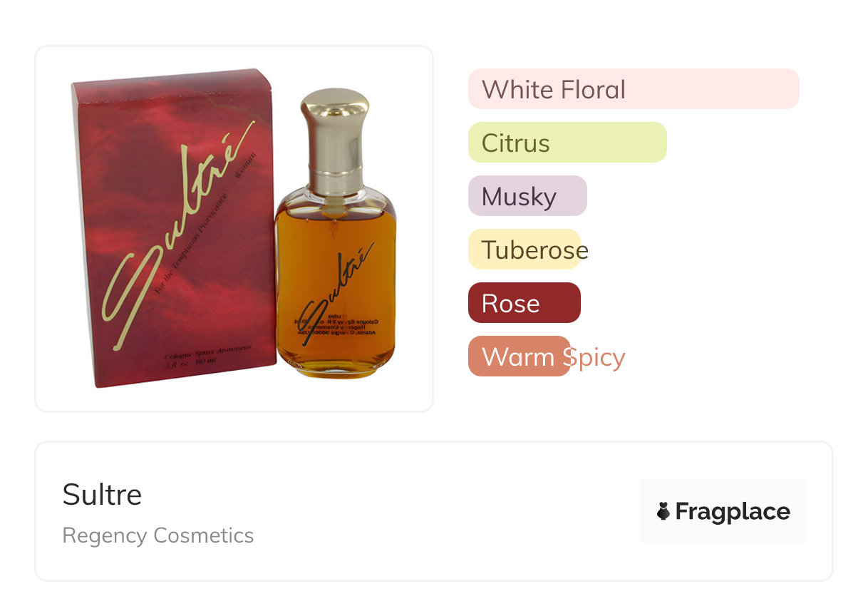Screen dimensions: 868x616
Task: Open the Sultre fragrance title
Action: tap(102, 494)
